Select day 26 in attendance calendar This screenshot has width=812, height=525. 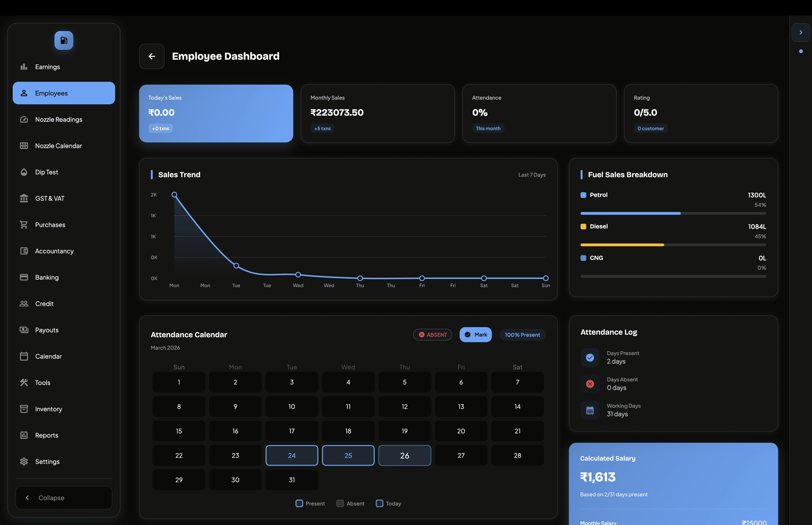404,455
